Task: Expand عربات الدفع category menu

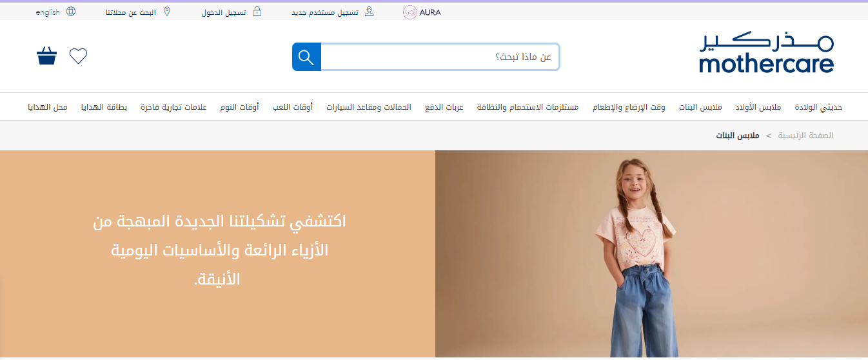Action: click(444, 107)
